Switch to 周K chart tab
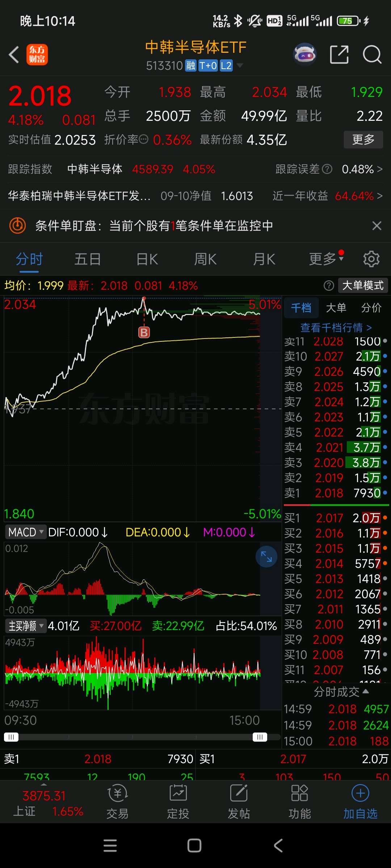Image resolution: width=391 pixels, height=868 pixels. [x=205, y=259]
